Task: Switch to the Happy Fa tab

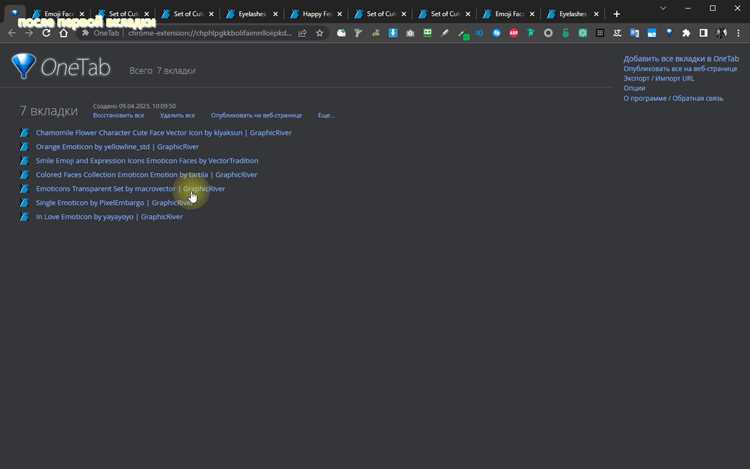Action: (x=317, y=14)
